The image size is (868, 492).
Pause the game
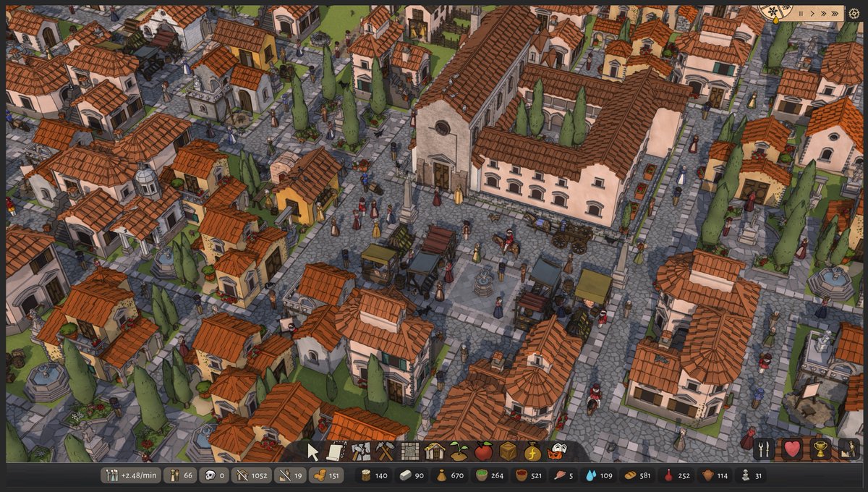[x=801, y=13]
